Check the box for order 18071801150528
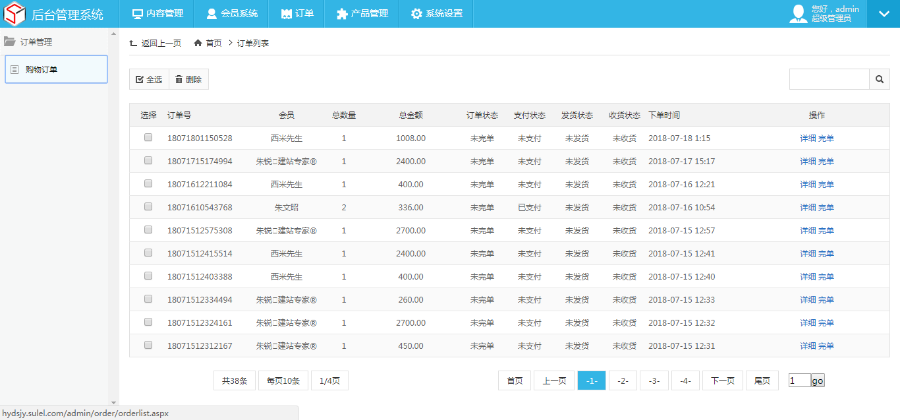 click(148, 138)
